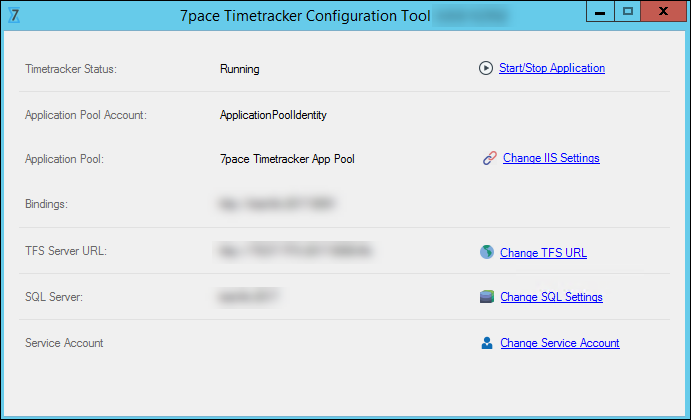Screen dimensions: 691x420
Task: Select the 7pace Timetracker App Pool value
Action: point(287,159)
